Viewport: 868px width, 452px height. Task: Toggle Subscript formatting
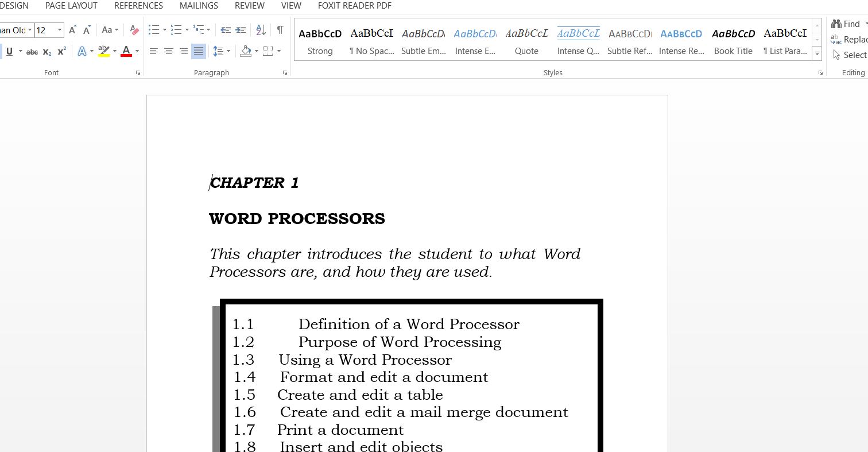pyautogui.click(x=46, y=51)
